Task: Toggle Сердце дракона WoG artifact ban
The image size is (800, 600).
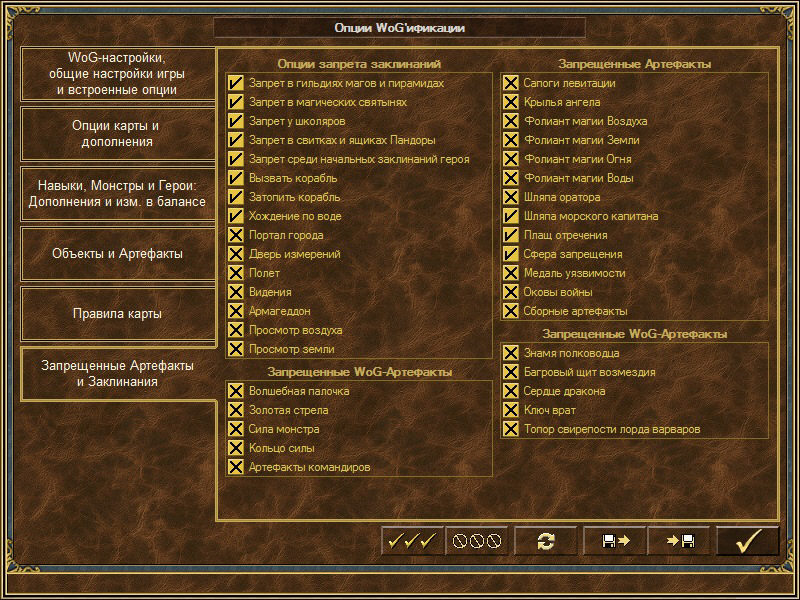Action: [x=511, y=392]
